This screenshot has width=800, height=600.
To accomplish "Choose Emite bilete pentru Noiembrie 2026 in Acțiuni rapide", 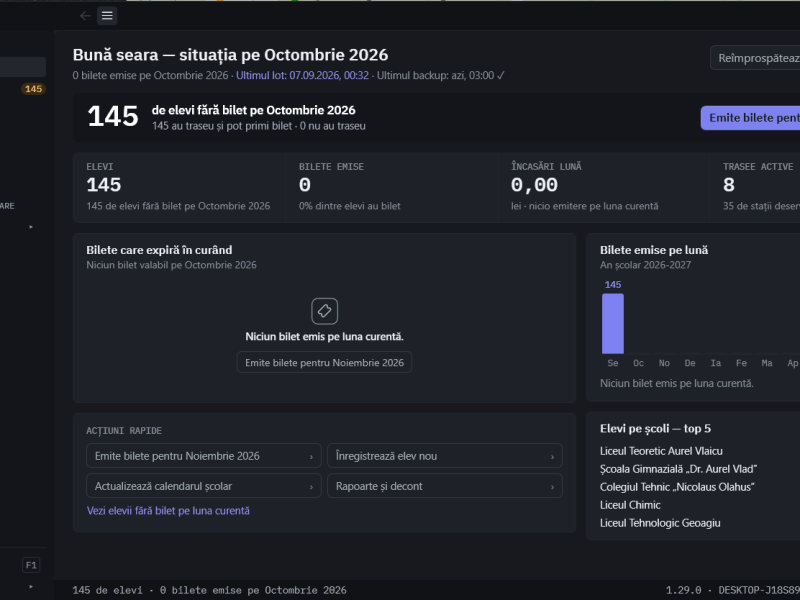I will point(204,456).
